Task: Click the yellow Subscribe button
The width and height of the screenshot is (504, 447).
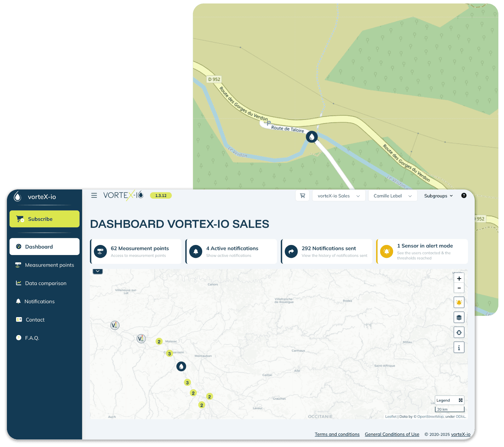Action: coord(44,219)
